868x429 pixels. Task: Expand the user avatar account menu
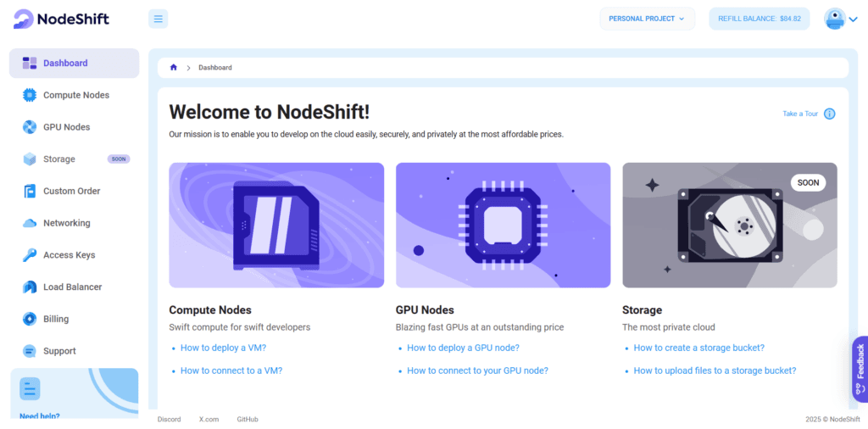coord(842,19)
